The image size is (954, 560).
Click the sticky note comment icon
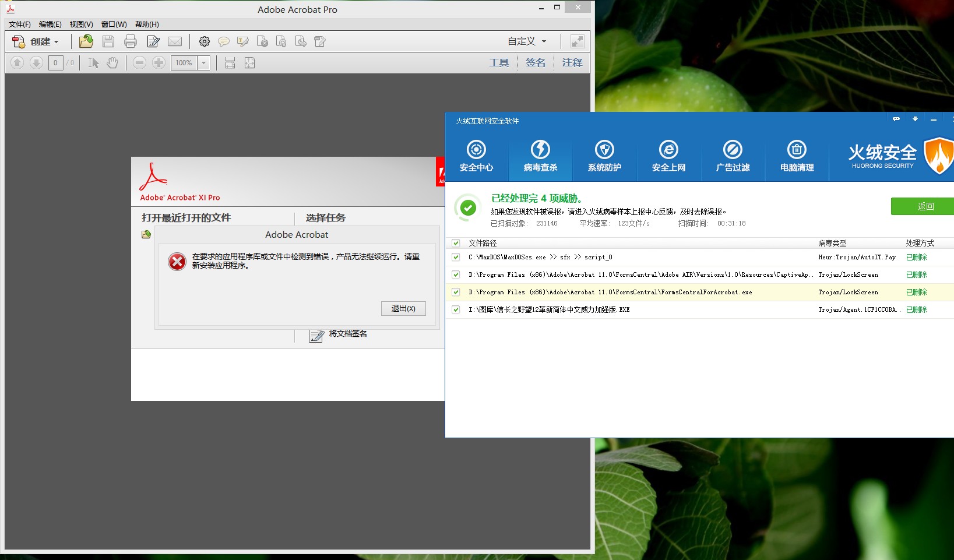223,41
